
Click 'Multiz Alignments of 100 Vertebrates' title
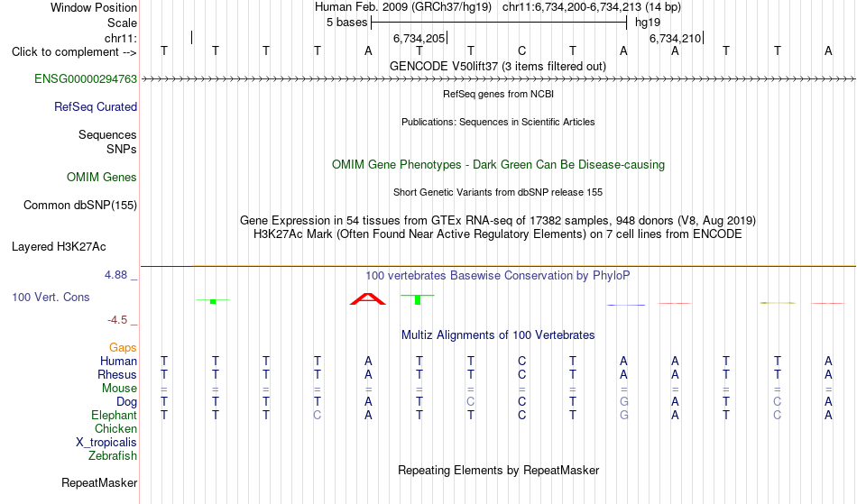497,334
